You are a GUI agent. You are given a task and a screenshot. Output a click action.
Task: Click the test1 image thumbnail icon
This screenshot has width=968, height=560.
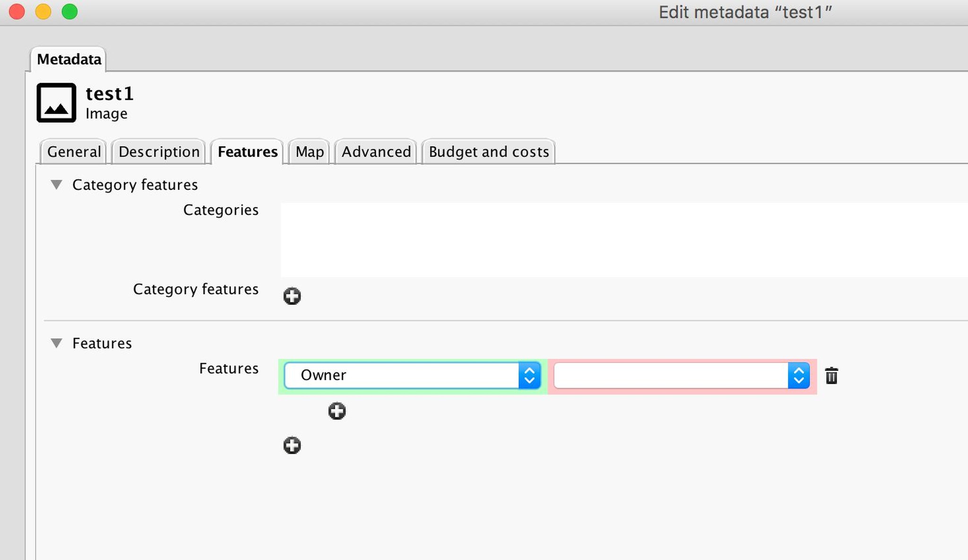(56, 103)
